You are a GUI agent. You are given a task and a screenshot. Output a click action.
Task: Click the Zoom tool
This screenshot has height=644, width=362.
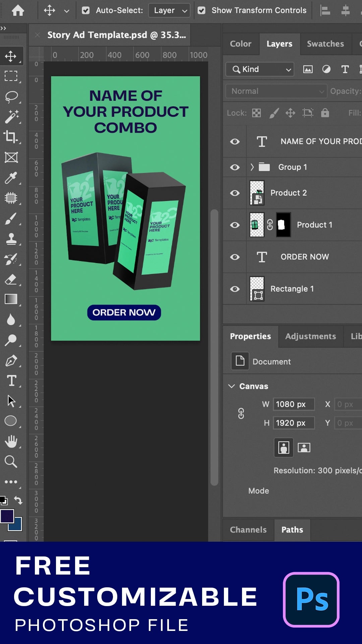11,462
